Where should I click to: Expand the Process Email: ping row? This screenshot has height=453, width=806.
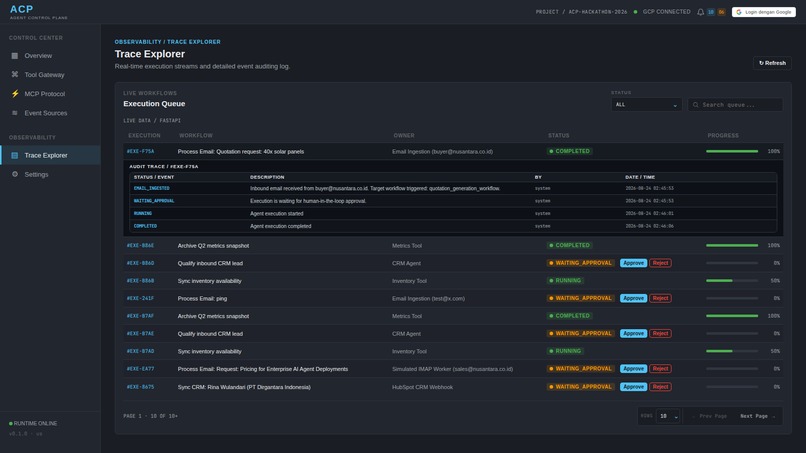pos(454,298)
